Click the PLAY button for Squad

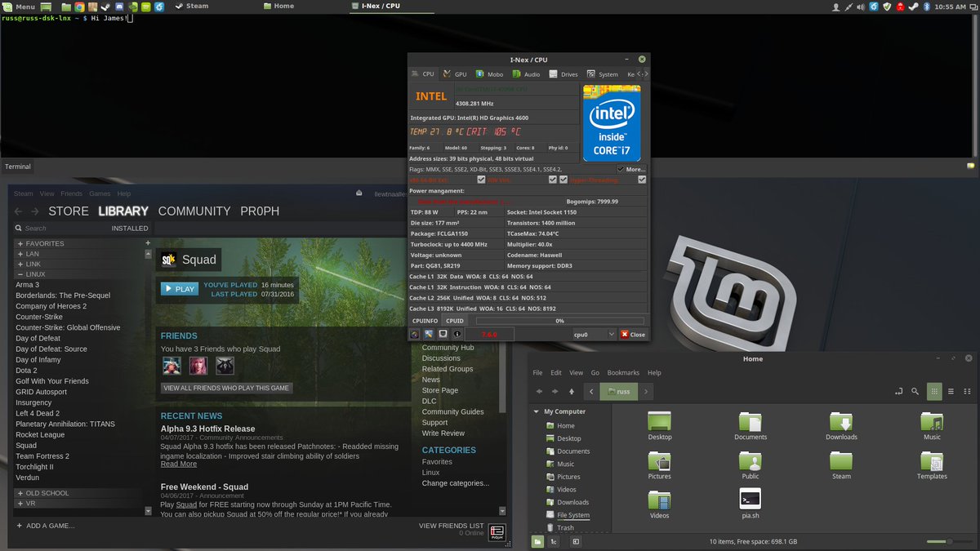180,289
